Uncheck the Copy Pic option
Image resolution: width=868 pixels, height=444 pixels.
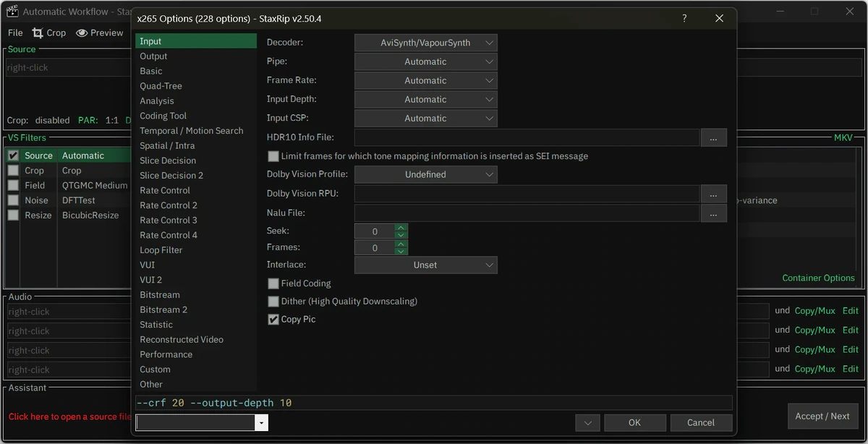coord(273,320)
